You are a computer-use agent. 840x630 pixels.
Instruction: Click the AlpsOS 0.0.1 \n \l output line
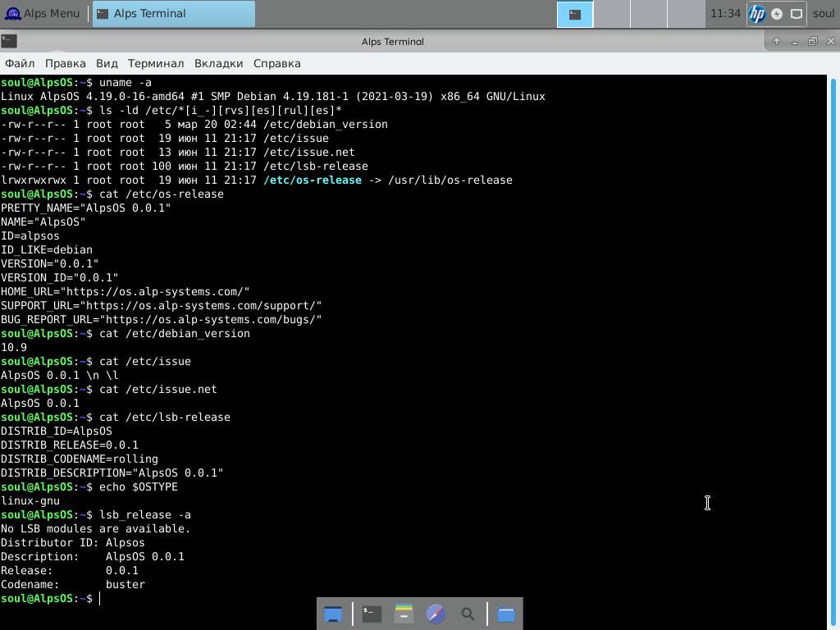point(59,375)
